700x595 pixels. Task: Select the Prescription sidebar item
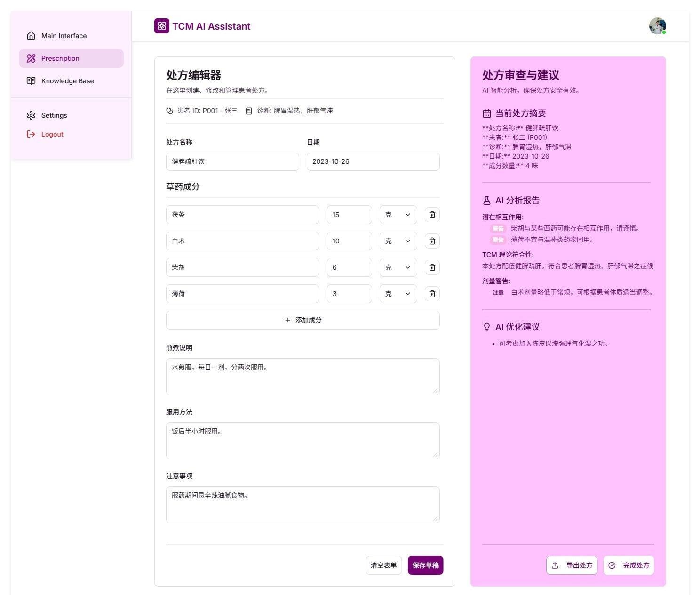60,58
